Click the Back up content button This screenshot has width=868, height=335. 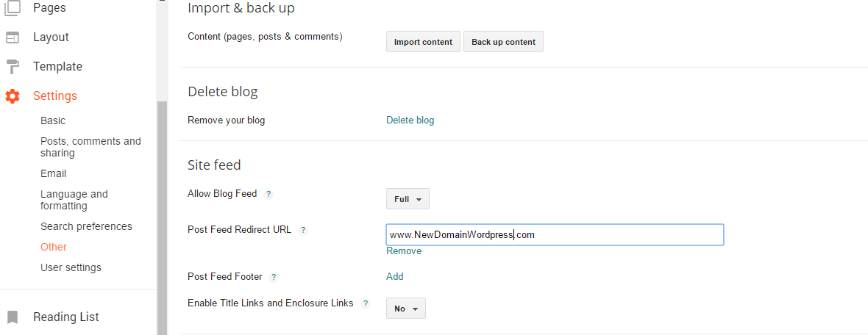click(503, 42)
